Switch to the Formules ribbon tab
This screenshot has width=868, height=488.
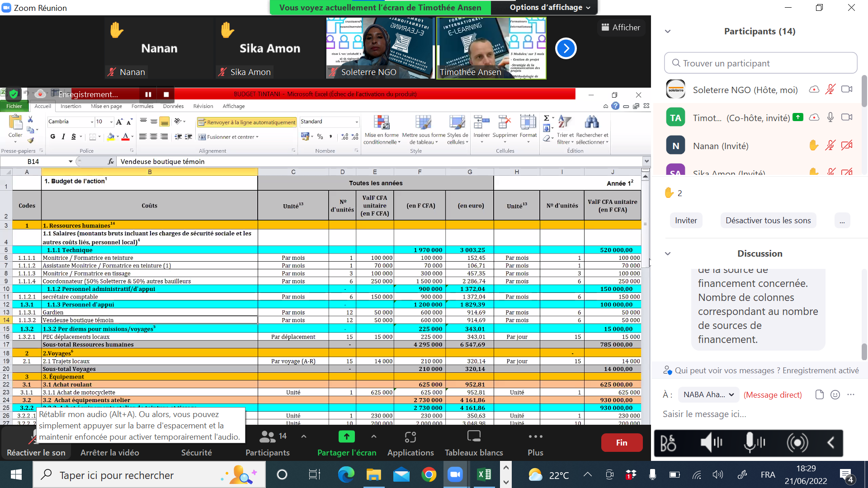(x=142, y=106)
